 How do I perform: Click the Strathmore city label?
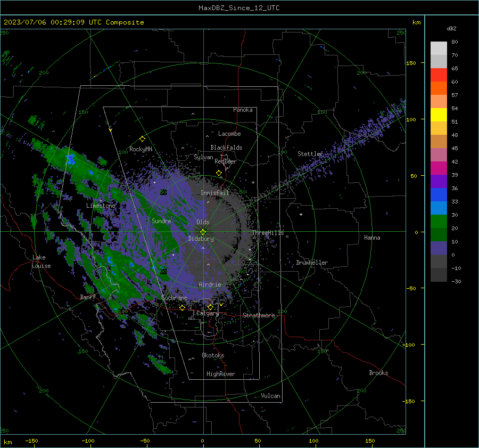pyautogui.click(x=259, y=315)
